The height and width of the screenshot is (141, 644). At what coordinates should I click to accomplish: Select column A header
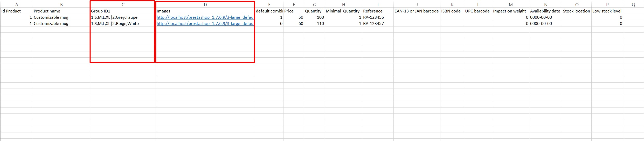(x=17, y=5)
